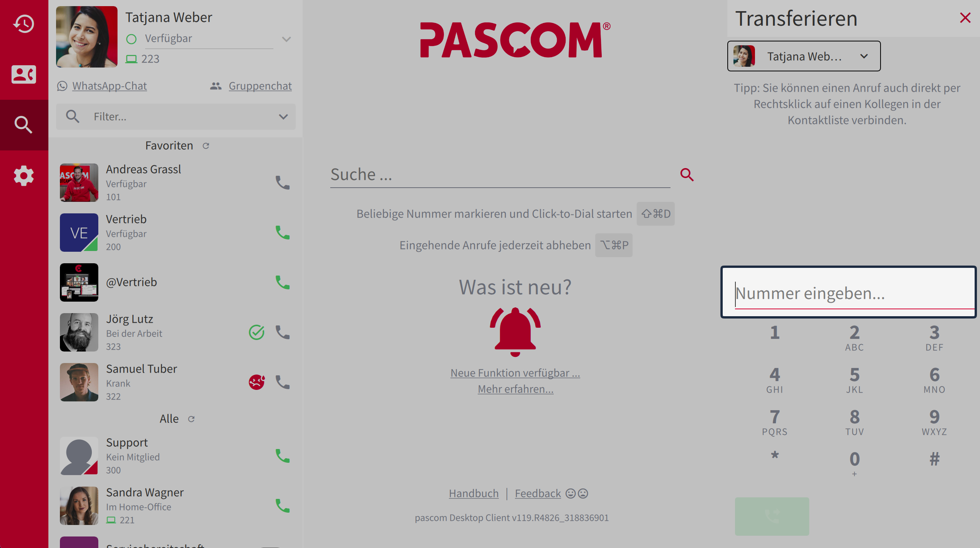Screen dimensions: 980x548
Task: Open the contacts sidebar icon
Action: pos(24,74)
